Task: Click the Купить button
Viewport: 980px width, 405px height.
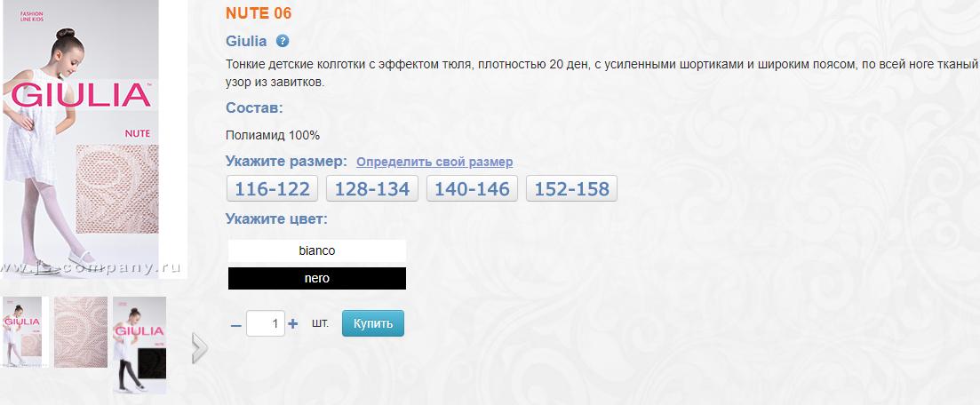Action: point(373,323)
